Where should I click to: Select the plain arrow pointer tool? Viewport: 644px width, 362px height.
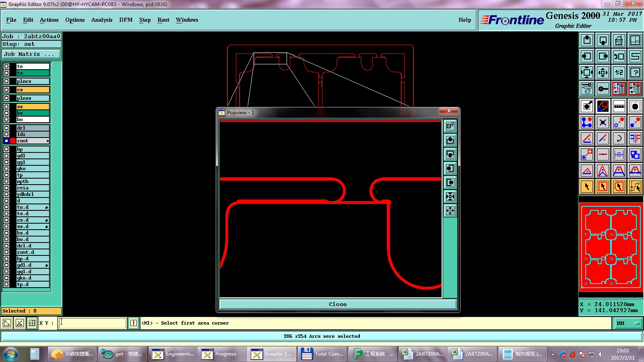pos(587,187)
